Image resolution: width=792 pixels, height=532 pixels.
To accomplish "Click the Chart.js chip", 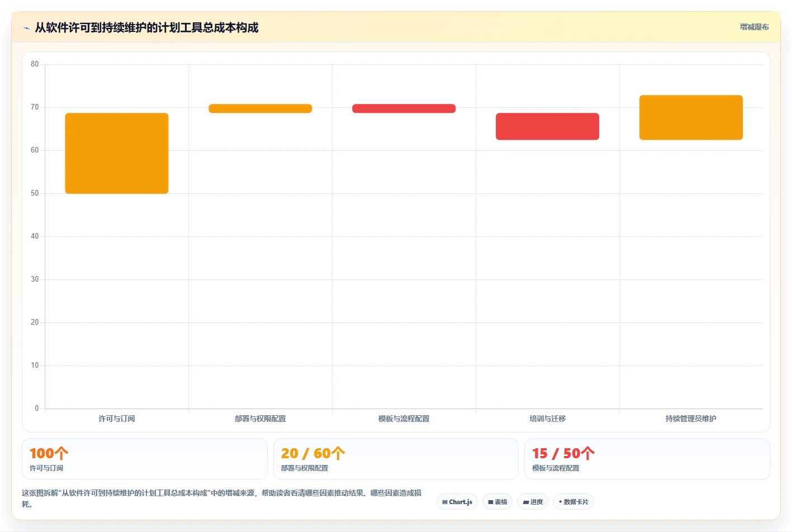I will [457, 502].
